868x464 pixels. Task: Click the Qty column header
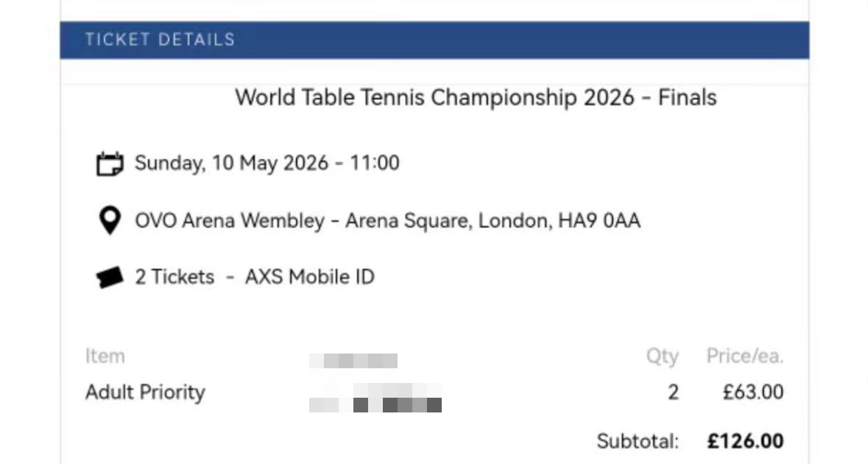[x=662, y=356]
